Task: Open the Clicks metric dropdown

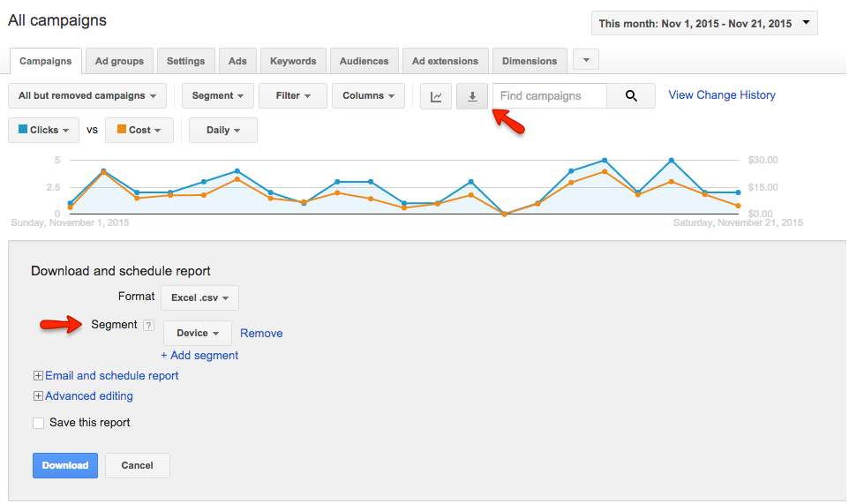Action: (x=43, y=131)
